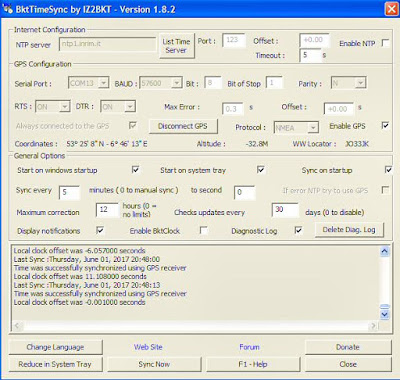The width and height of the screenshot is (400, 380).
Task: Click the log scroll up arrow
Action: coord(385,251)
